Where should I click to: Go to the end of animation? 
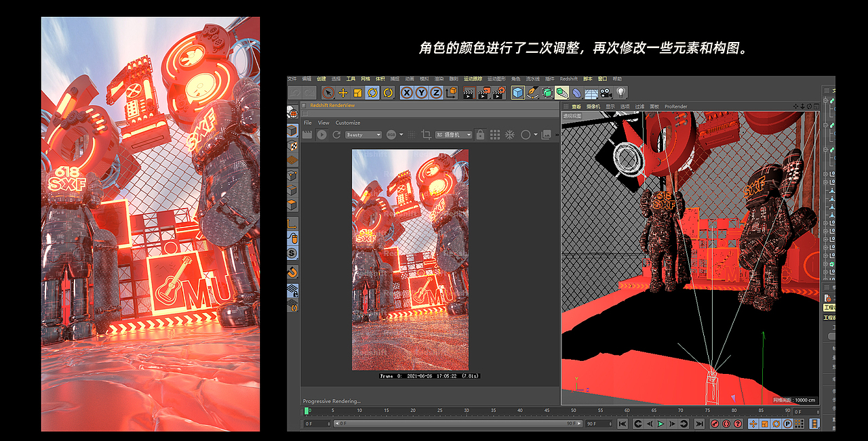coord(699,423)
